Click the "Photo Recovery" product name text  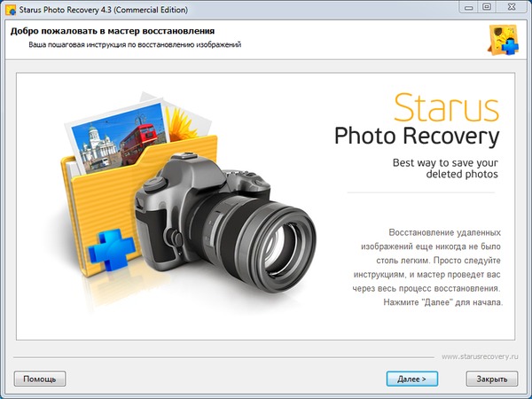417,137
